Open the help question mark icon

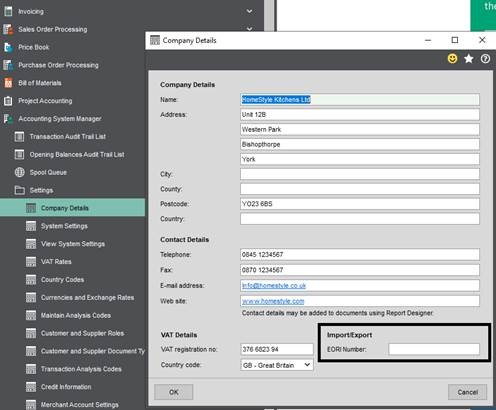tap(485, 59)
